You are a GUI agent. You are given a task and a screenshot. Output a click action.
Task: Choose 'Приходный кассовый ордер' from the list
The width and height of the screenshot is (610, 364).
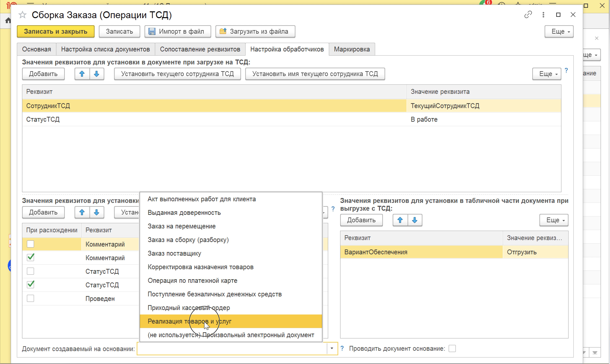click(231, 308)
